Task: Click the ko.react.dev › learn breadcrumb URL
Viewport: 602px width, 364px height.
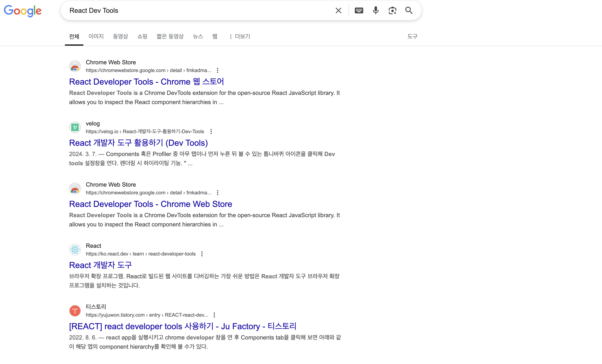Action: (x=141, y=254)
